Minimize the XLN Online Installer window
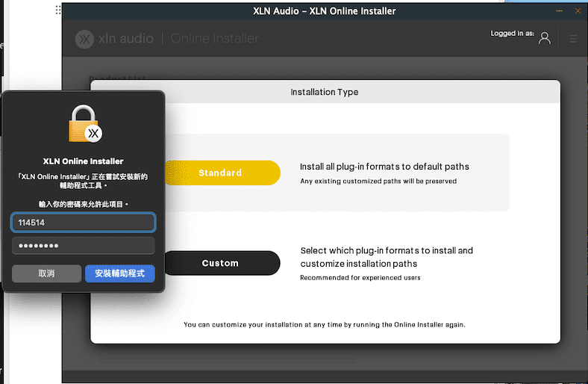This screenshot has height=384, width=588. tap(559, 11)
